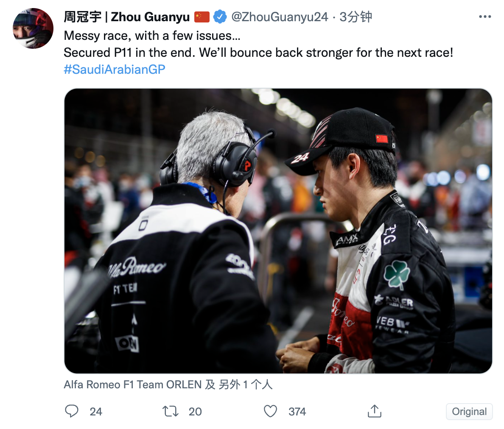Open the tweet's three-dot more options menu

click(x=485, y=17)
